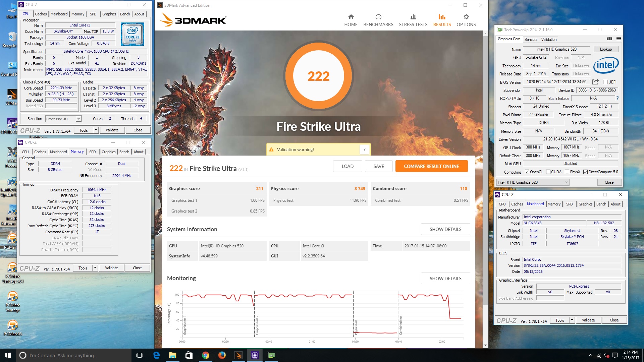Click Close button in GPU-Z
The image size is (644, 362).
tap(609, 182)
